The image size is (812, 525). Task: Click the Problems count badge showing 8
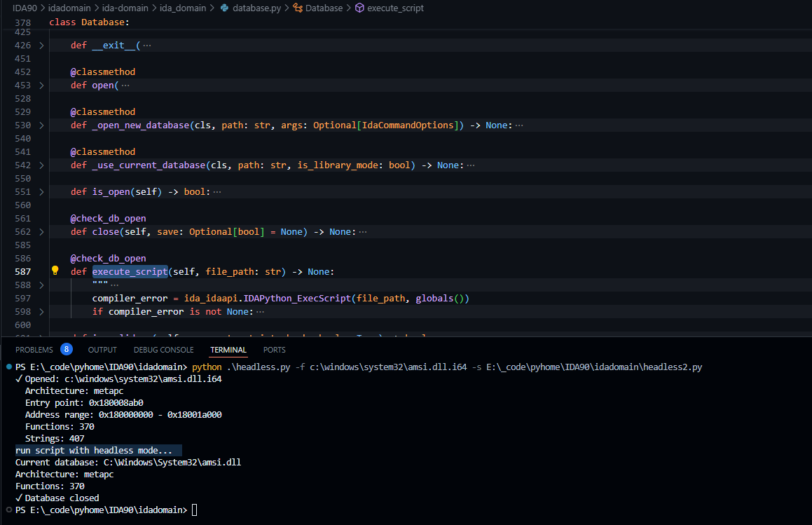pos(66,349)
